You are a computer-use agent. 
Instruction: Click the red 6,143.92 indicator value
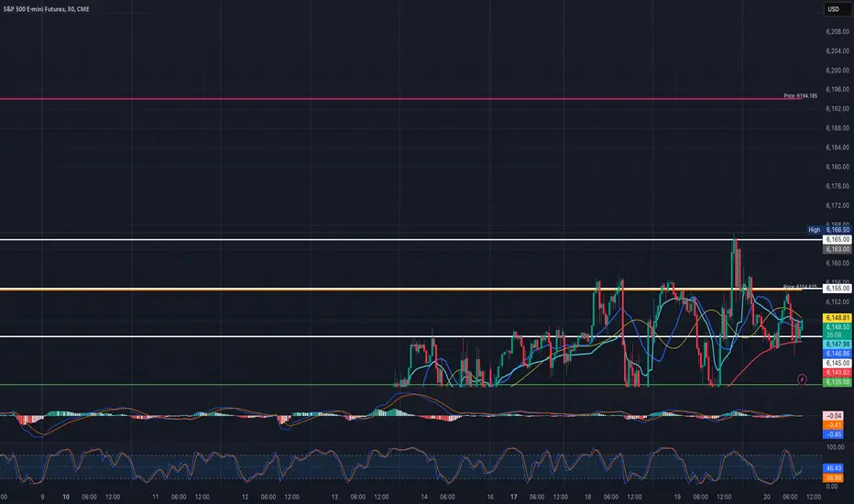point(838,373)
